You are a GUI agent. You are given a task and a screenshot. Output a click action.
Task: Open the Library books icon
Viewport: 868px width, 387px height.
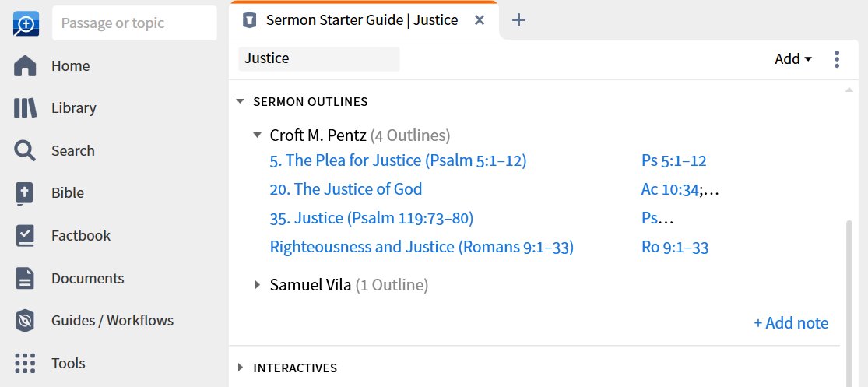pos(25,108)
